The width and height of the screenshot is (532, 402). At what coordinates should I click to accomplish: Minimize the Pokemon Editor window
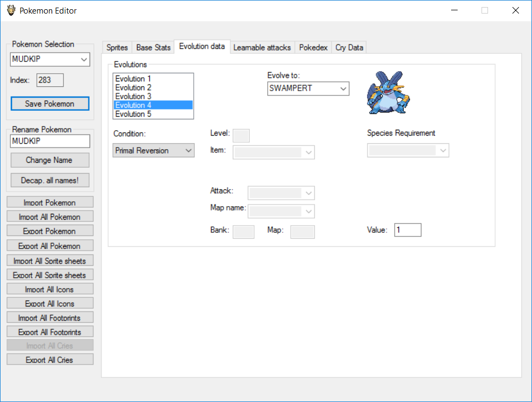click(454, 10)
